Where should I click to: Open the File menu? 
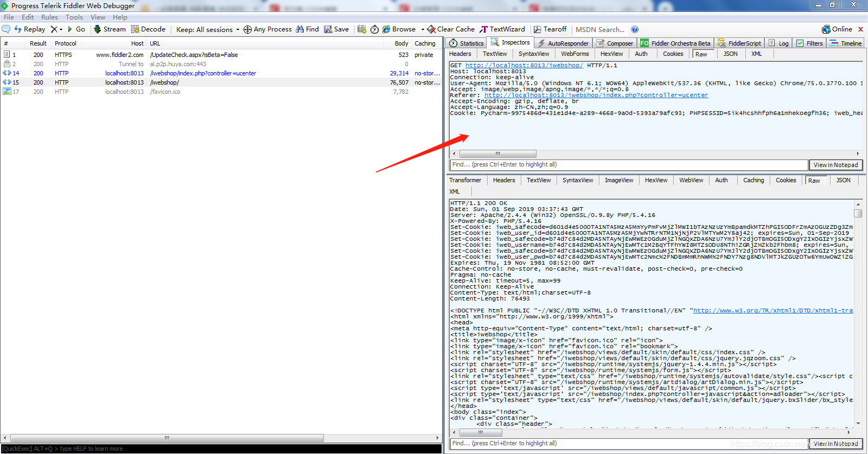point(9,17)
